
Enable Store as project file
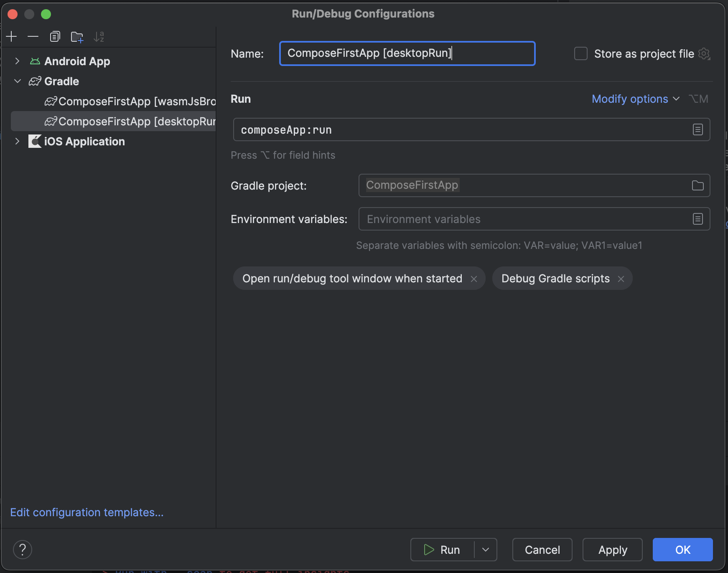tap(581, 53)
